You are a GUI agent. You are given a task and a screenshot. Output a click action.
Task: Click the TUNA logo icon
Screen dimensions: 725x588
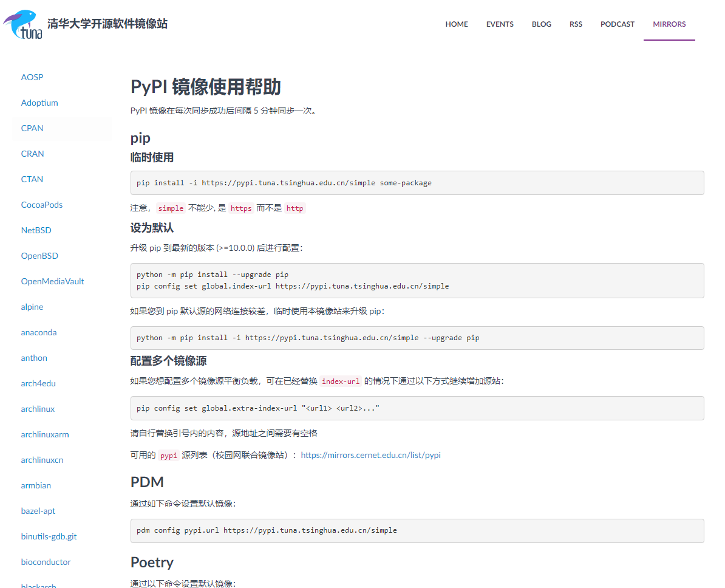(x=23, y=24)
